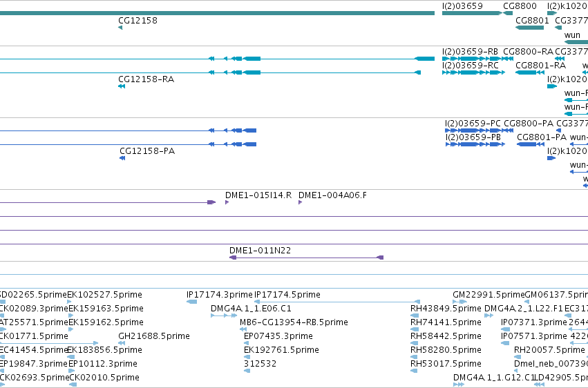Click the CG12158-RA transcript arrow glyph
Viewport: 588px width, 388px height.
[122, 86]
